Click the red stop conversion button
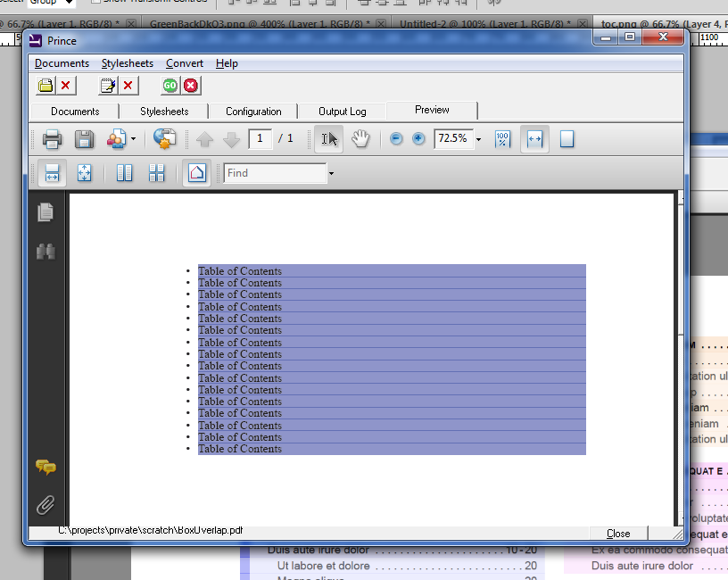Screen dimensions: 728x580 pos(191,86)
